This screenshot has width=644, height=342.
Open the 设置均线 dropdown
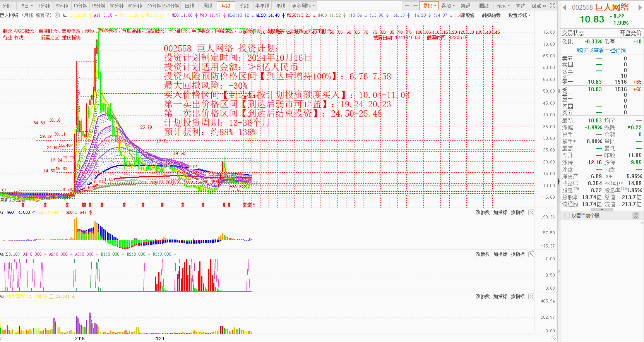(x=519, y=15)
